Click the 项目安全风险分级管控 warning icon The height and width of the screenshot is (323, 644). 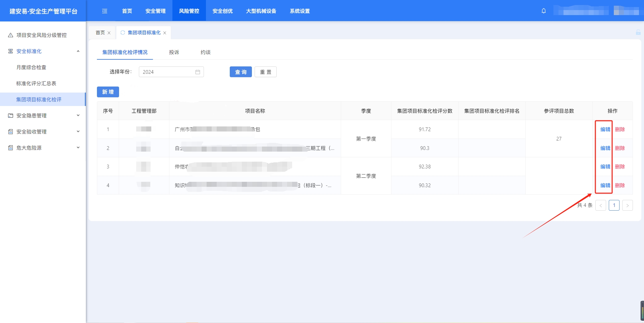click(10, 35)
